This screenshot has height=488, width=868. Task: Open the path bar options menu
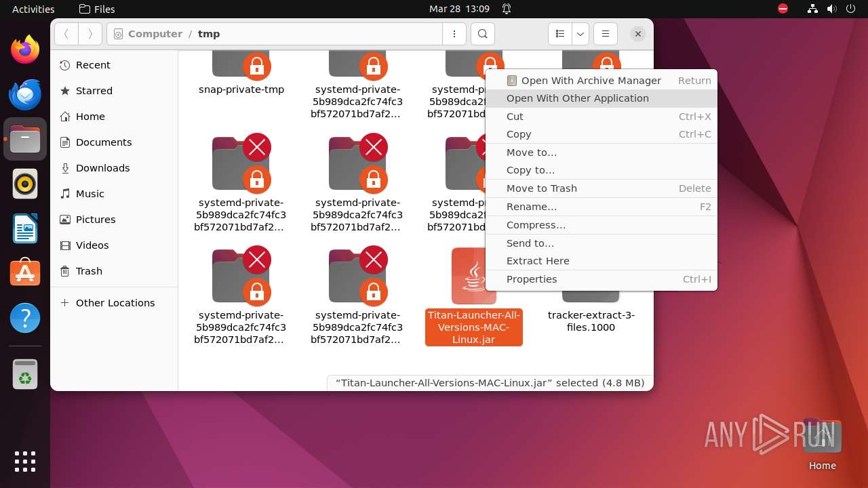click(x=454, y=34)
